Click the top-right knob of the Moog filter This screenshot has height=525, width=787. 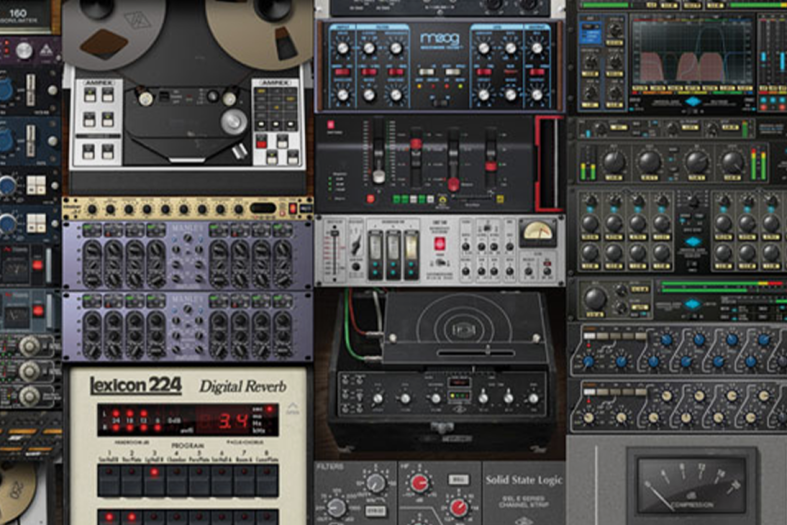[x=537, y=48]
